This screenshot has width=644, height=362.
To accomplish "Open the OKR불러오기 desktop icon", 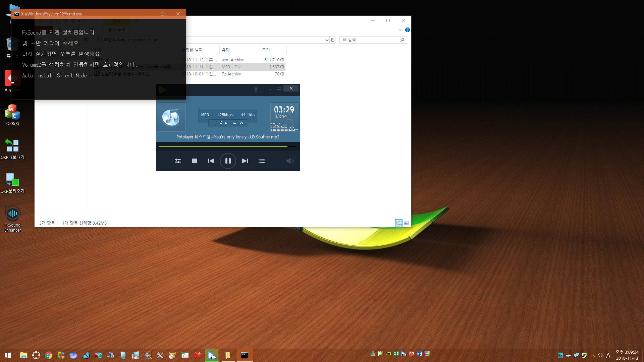I will (x=12, y=183).
